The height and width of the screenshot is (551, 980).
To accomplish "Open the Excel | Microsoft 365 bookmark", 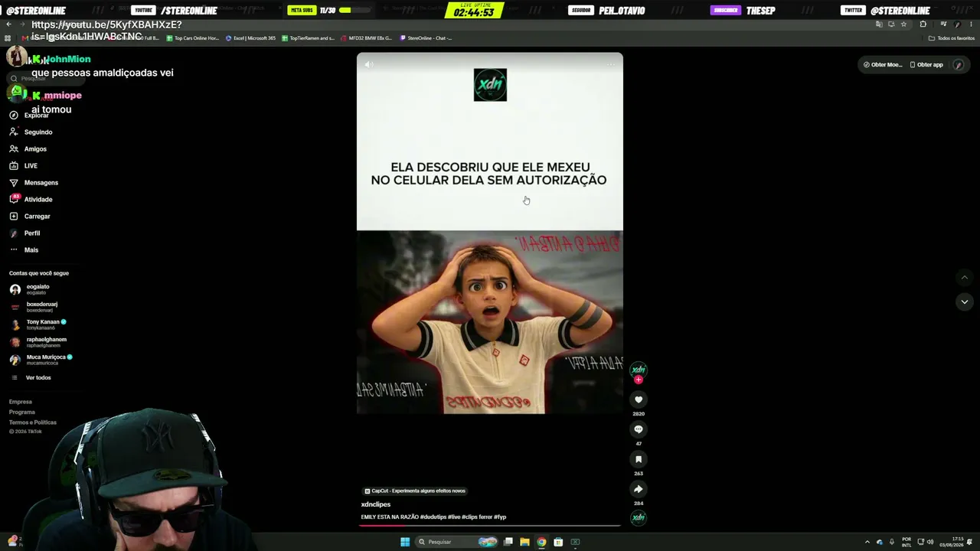I will 250,38.
